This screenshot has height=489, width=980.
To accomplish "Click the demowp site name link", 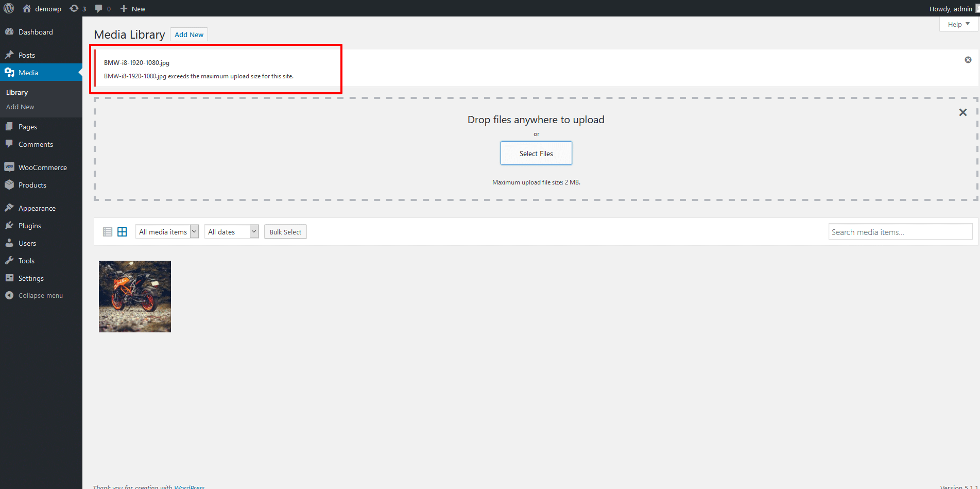I will pos(48,9).
